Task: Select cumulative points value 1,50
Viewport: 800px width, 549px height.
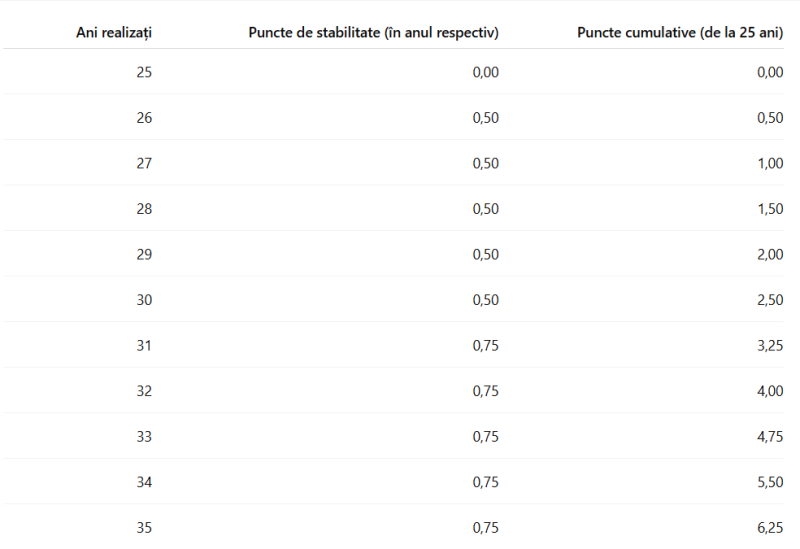Action: (x=770, y=209)
